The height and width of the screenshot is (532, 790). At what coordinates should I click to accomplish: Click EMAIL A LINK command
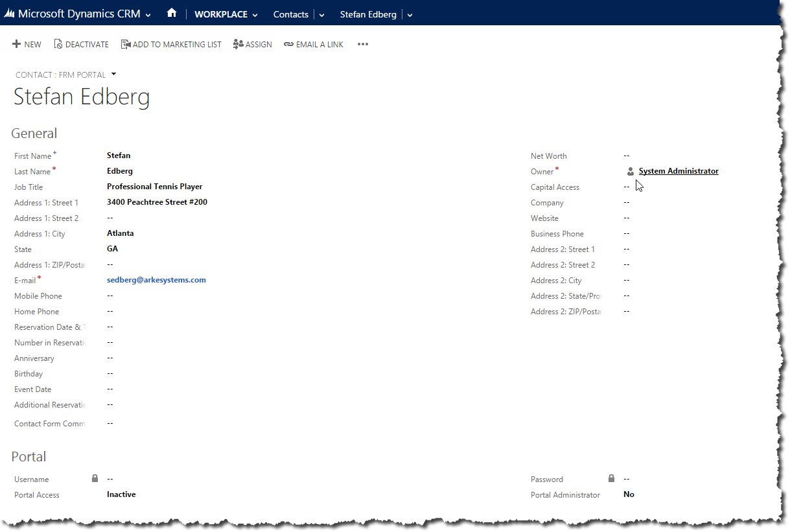tap(319, 45)
